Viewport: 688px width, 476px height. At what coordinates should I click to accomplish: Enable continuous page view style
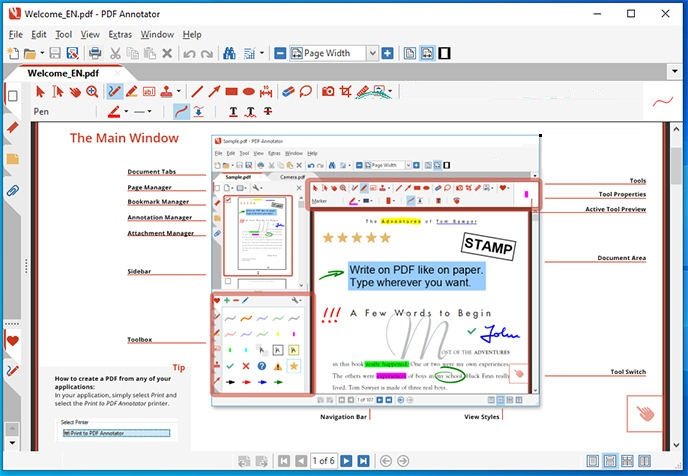(x=610, y=461)
